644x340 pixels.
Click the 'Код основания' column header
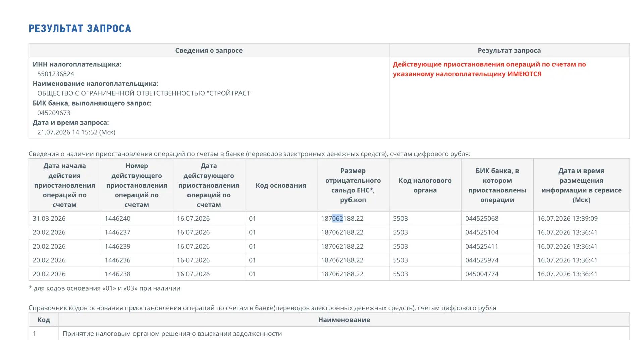click(x=281, y=185)
